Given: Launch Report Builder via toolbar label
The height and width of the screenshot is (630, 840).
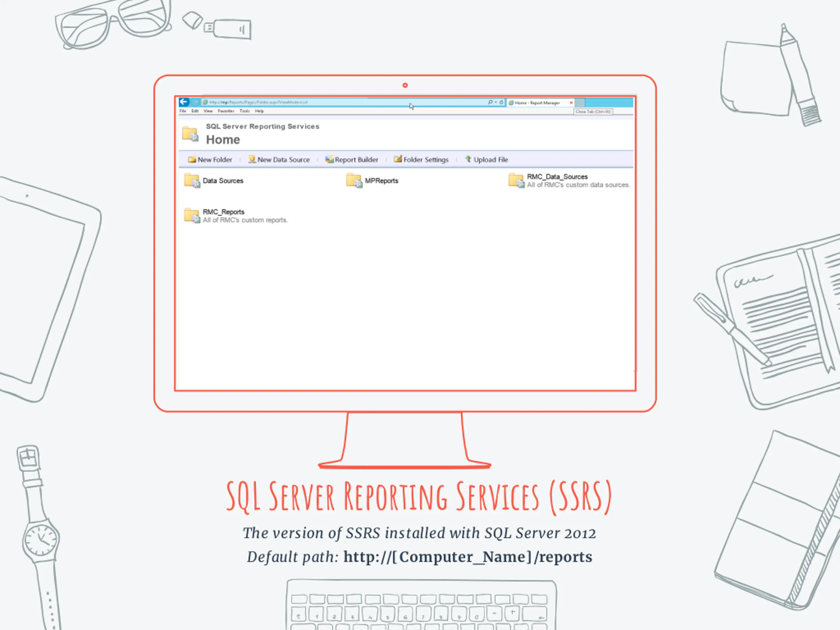Looking at the screenshot, I should (x=357, y=160).
